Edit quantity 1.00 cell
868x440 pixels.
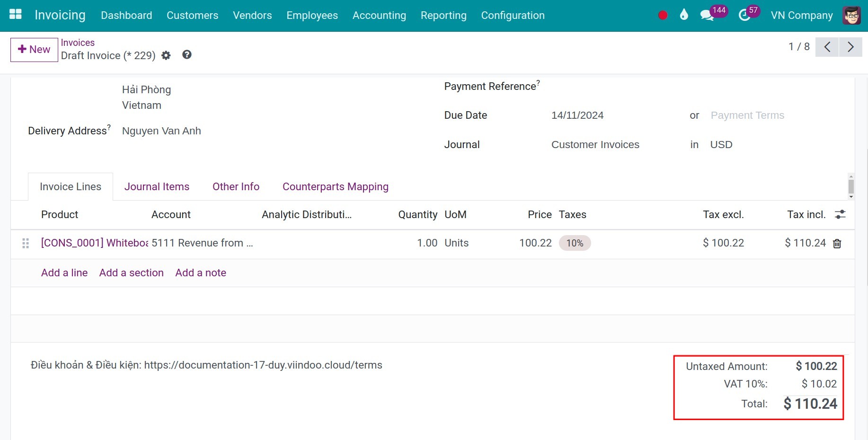[x=427, y=243]
